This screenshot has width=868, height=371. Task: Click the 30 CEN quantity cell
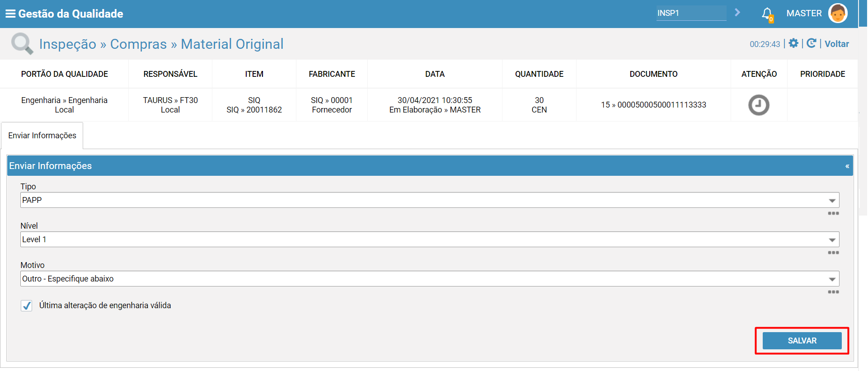pyautogui.click(x=540, y=105)
